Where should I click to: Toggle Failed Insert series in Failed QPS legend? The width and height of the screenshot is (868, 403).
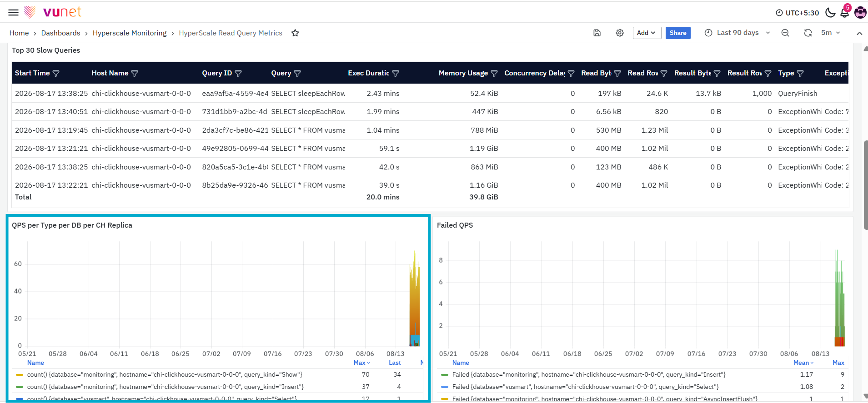pos(589,374)
